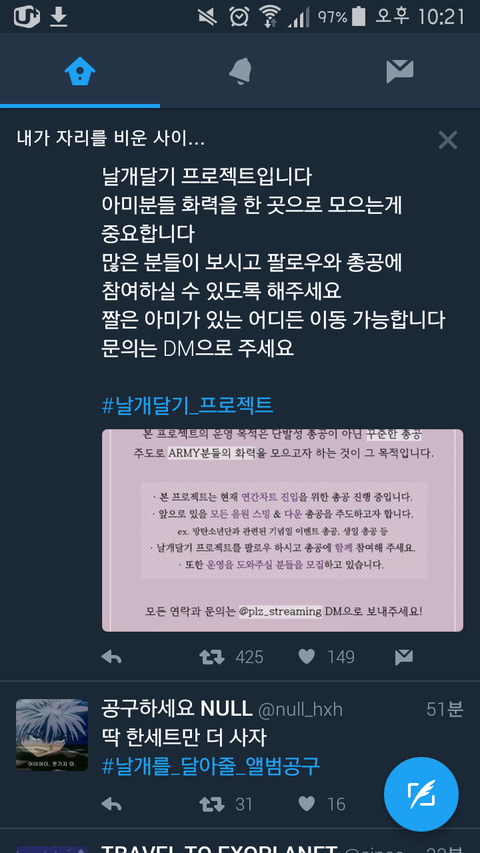Compose a new tweet with feather button
480x853 pixels.
pos(421,794)
